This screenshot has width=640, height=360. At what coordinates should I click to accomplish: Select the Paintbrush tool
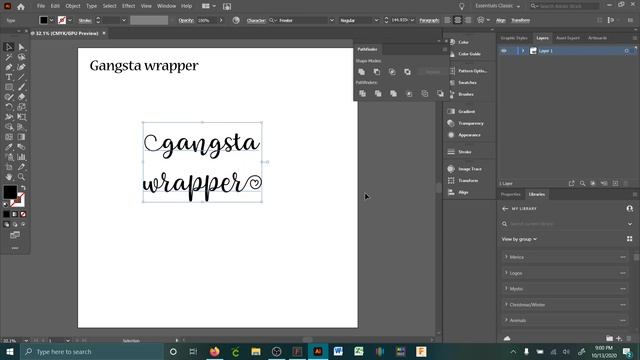click(21, 87)
